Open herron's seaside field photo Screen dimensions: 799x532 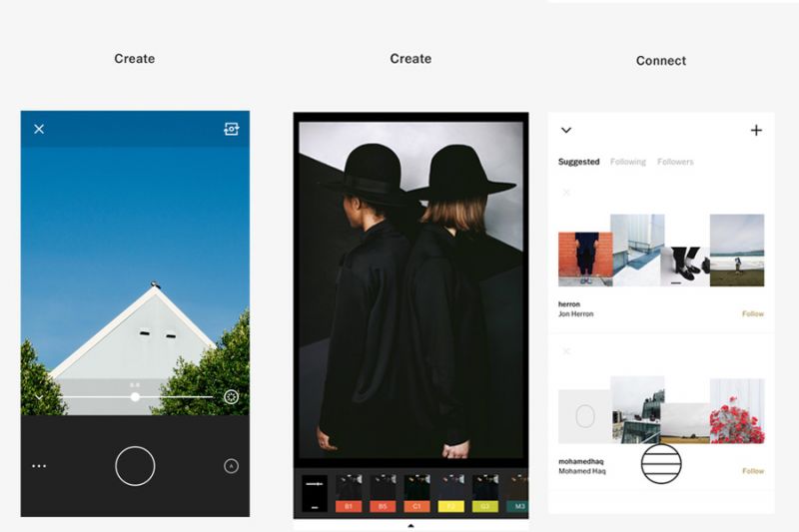[x=737, y=250]
